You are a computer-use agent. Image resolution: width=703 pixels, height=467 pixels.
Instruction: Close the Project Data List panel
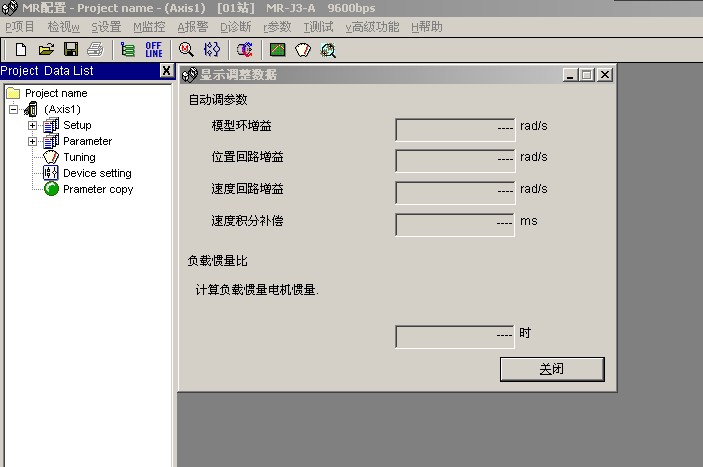click(166, 71)
